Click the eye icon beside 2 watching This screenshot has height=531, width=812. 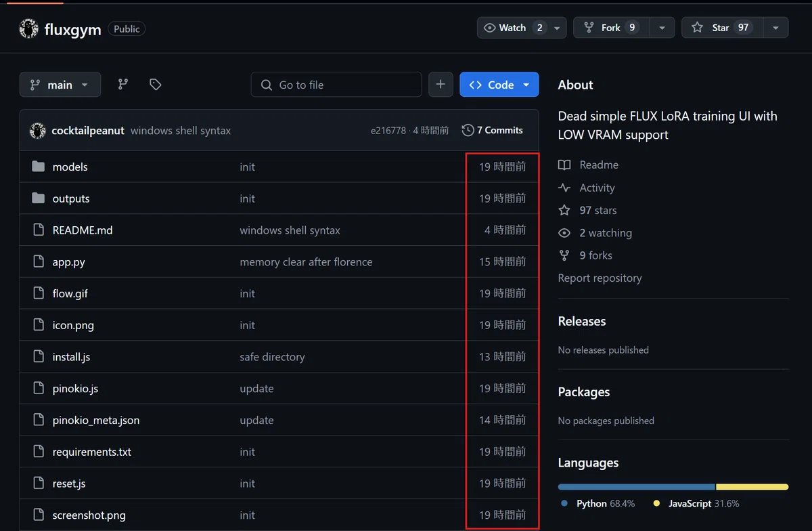pyautogui.click(x=564, y=233)
